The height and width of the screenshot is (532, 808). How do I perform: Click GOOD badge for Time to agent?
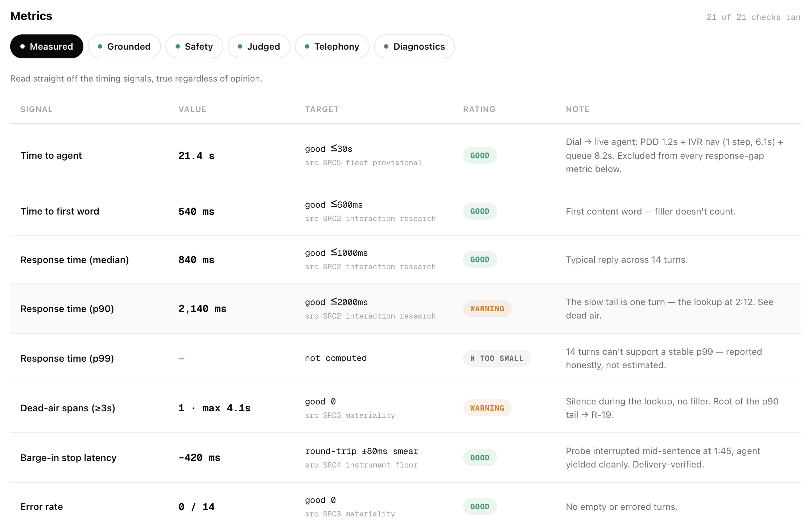[x=480, y=155]
